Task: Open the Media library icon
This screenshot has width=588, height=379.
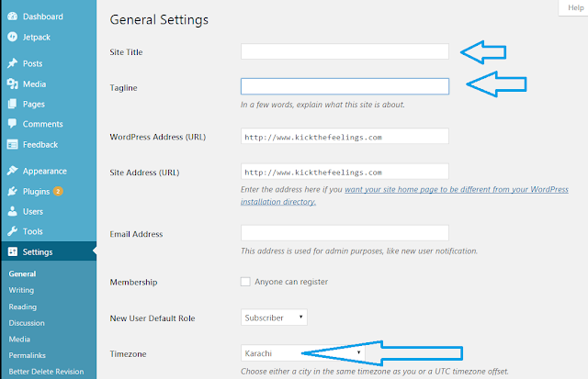Action: tap(12, 84)
